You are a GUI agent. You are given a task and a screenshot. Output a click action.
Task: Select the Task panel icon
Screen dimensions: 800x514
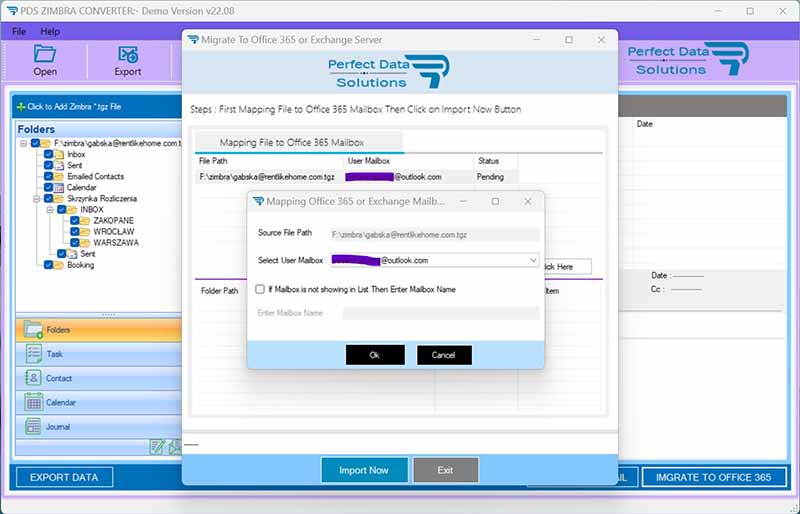coord(33,354)
